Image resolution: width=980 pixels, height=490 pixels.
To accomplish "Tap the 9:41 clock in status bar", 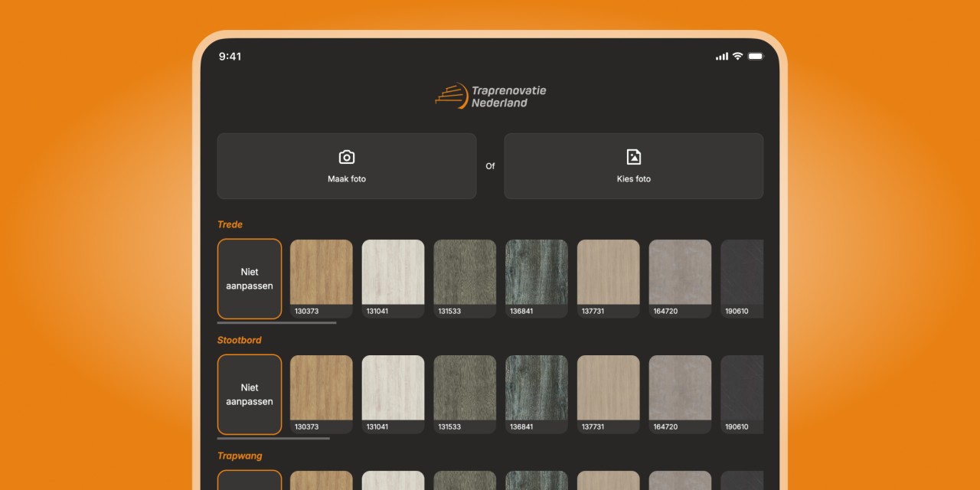I will [x=230, y=57].
